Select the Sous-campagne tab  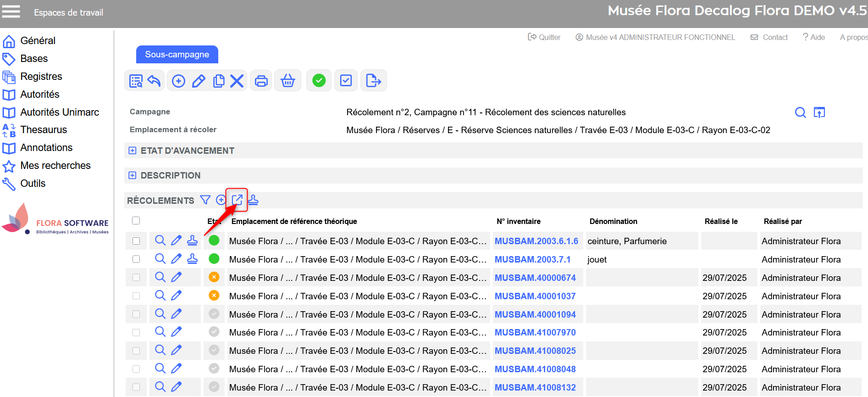coord(177,55)
